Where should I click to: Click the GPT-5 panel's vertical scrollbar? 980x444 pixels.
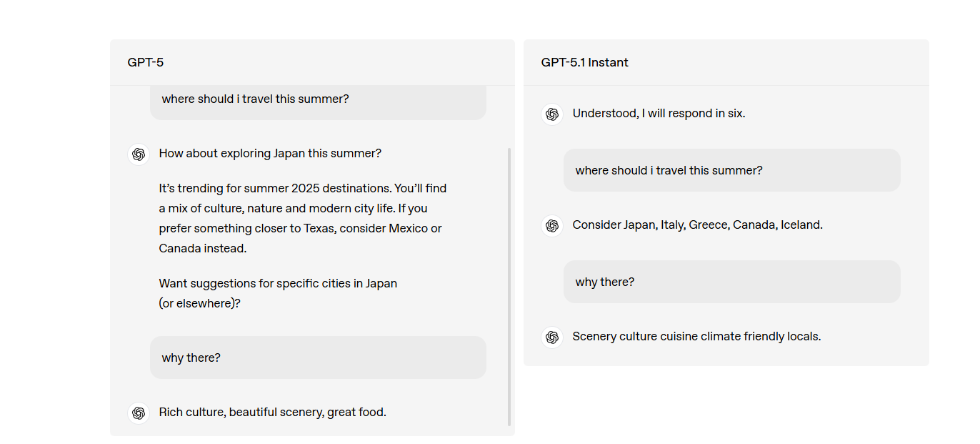[x=509, y=286]
